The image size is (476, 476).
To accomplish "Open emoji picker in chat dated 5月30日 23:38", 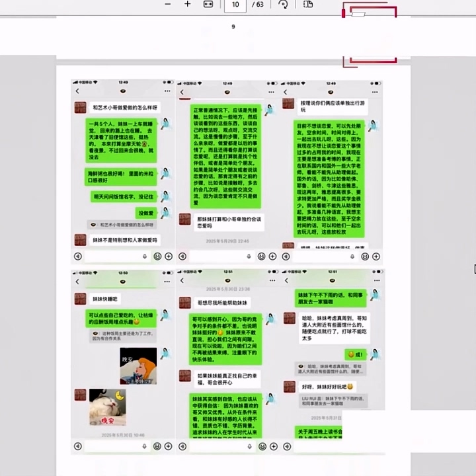I will [262, 446].
